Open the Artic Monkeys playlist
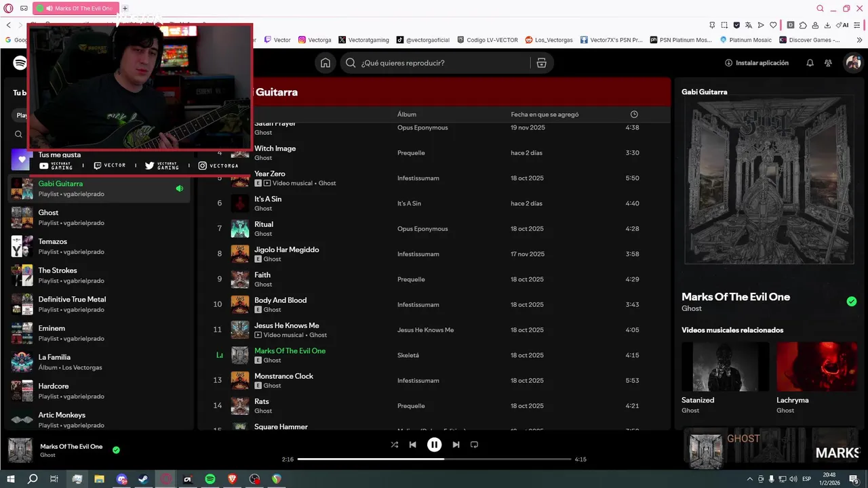The width and height of the screenshot is (868, 488). pos(99,420)
